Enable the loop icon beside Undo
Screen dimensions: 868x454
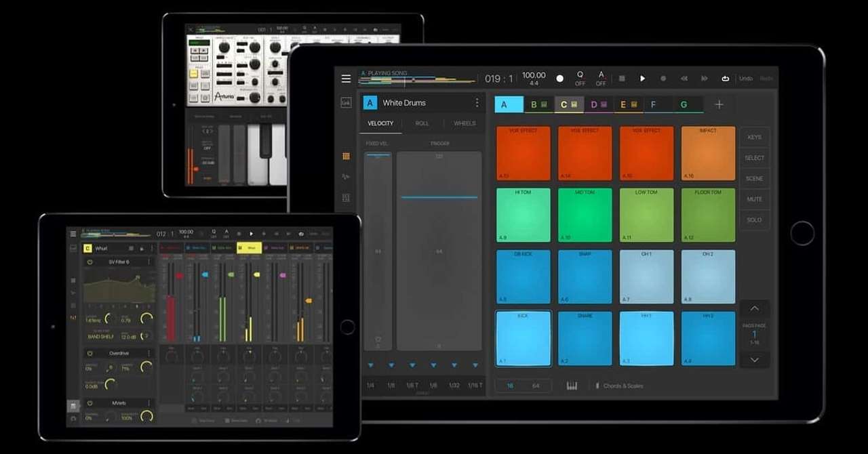click(x=725, y=79)
